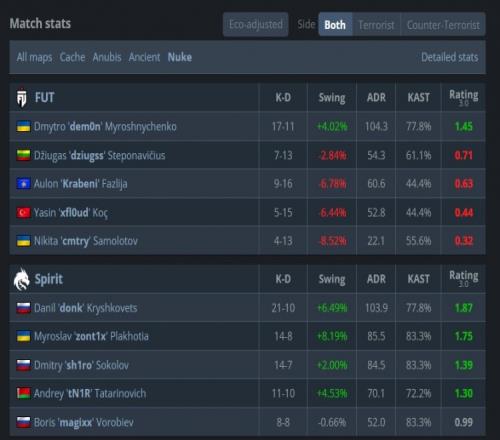This screenshot has width=500, height=440.
Task: Click the Russia flag beside donk
Action: tap(24, 308)
